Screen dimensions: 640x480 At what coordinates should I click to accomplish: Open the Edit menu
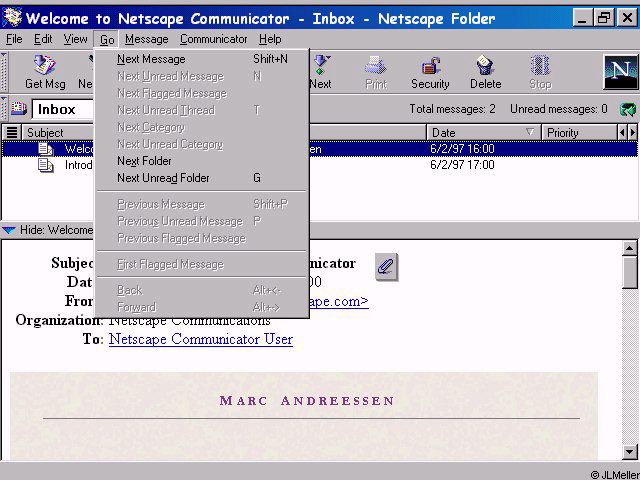coord(43,39)
